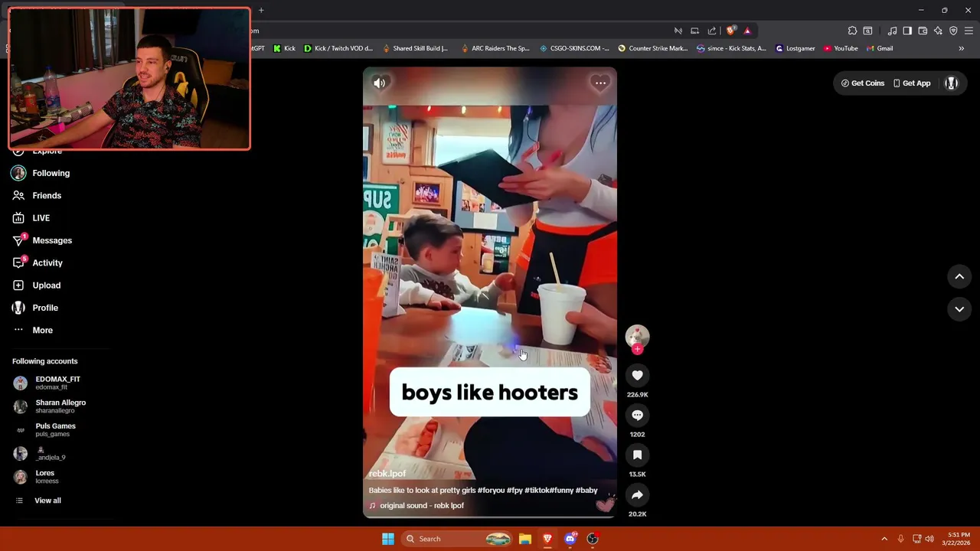Click the Brave Rewards triangle icon
Image resolution: width=980 pixels, height=551 pixels.
747,31
